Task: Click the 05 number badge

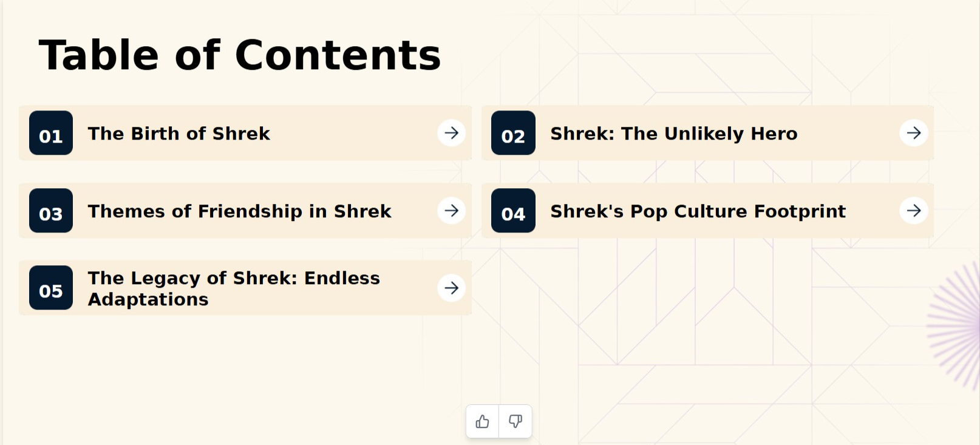Action: click(x=51, y=288)
